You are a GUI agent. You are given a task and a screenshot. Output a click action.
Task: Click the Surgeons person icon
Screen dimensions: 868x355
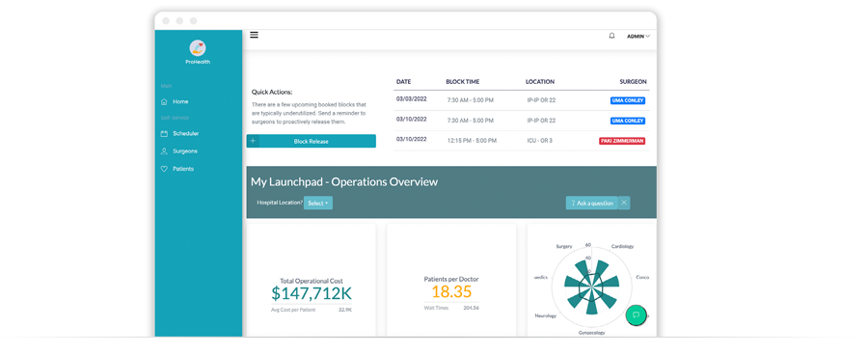(164, 151)
